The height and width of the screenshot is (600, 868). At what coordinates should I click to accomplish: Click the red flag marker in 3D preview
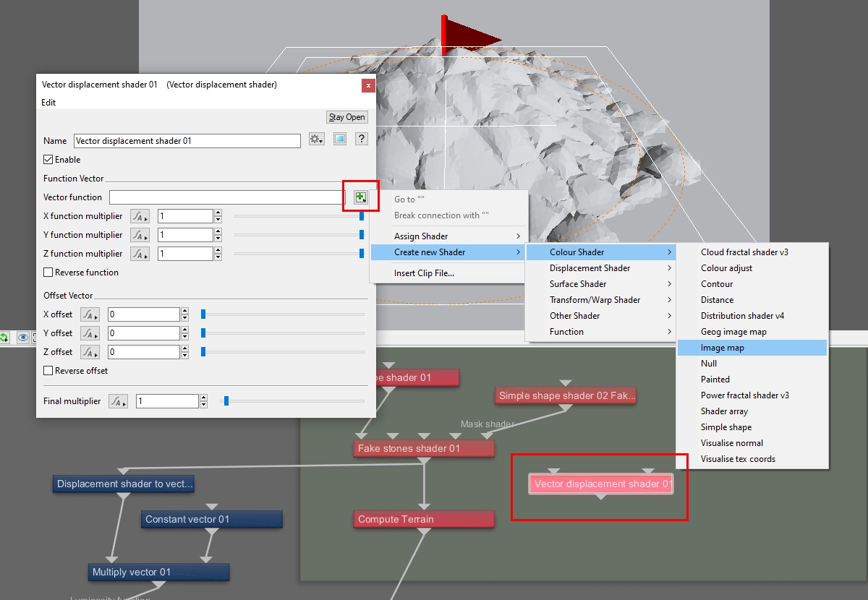point(470,36)
